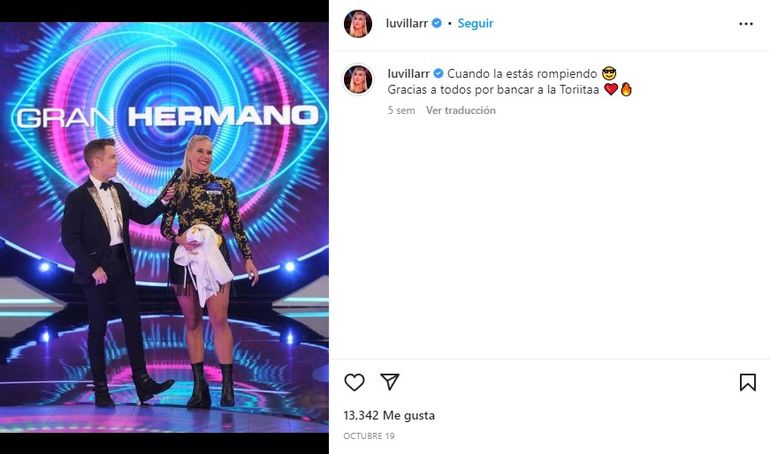Click the verified badge in header

[x=436, y=23]
